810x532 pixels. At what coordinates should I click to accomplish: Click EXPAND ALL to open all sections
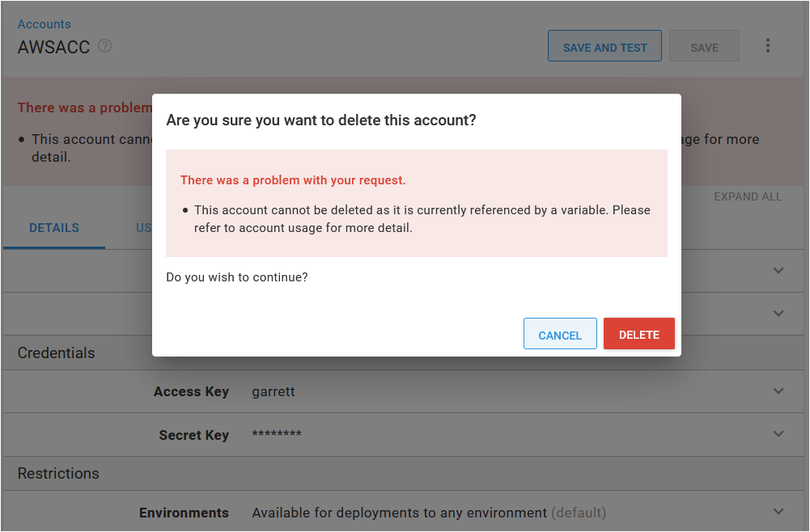coord(747,196)
